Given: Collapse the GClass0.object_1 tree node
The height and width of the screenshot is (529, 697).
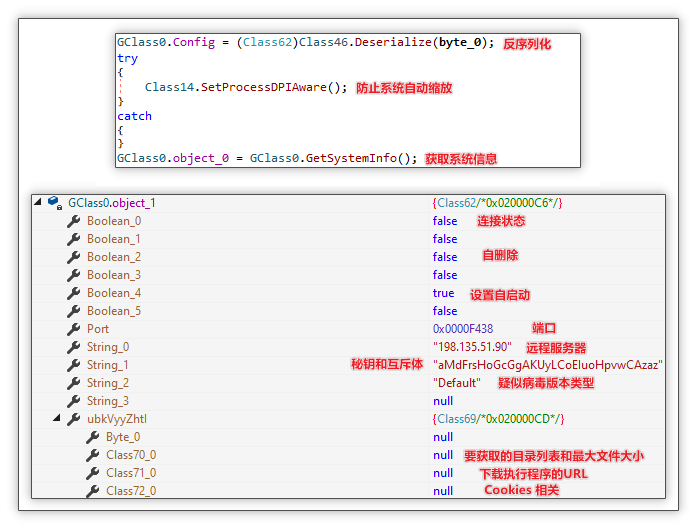Looking at the screenshot, I should click(39, 202).
